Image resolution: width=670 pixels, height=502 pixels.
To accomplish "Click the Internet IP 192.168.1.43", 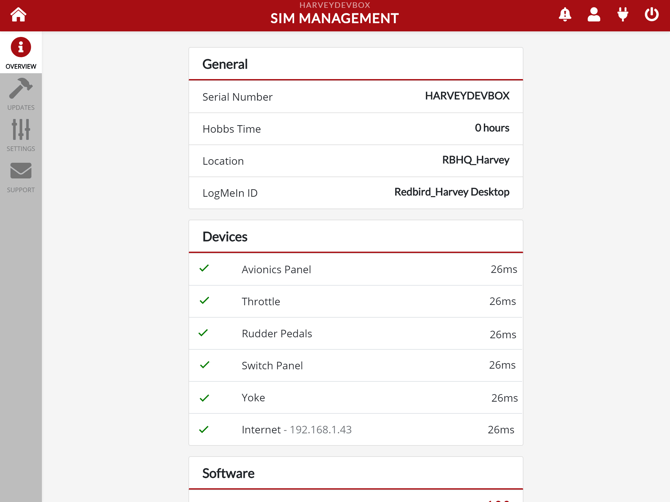I will 320,429.
